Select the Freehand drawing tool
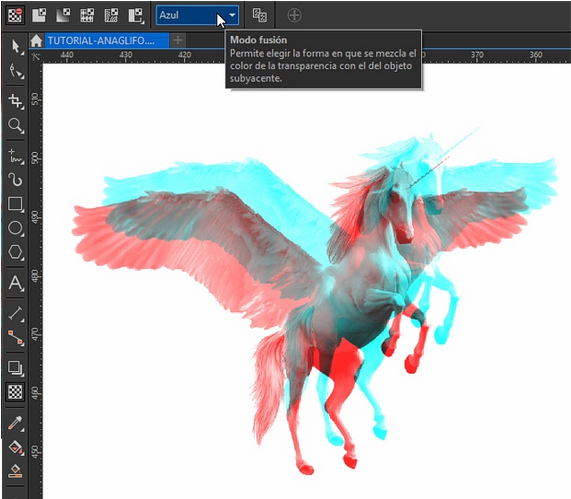Image resolution: width=571 pixels, height=499 pixels. click(15, 156)
